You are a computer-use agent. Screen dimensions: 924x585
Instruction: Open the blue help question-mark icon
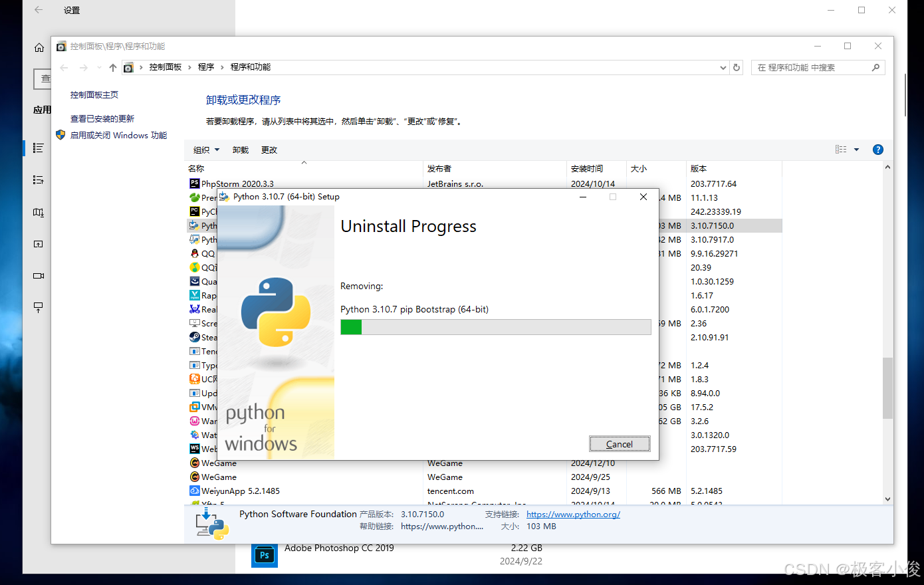(877, 150)
